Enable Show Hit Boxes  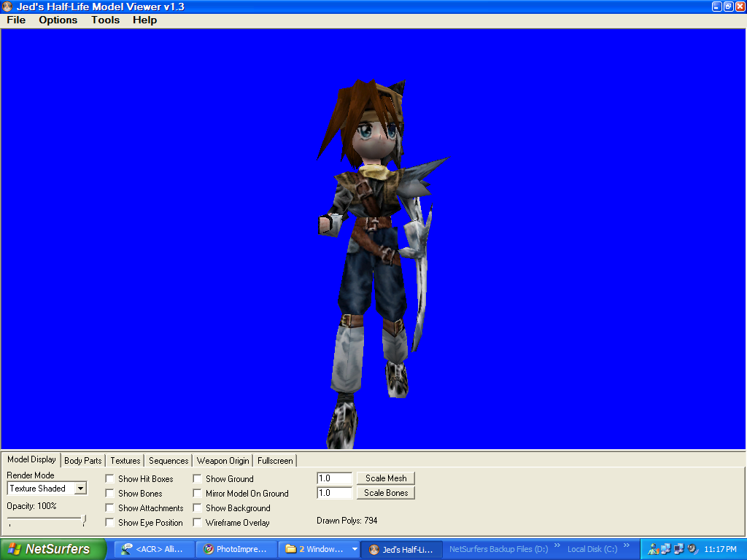(x=109, y=478)
